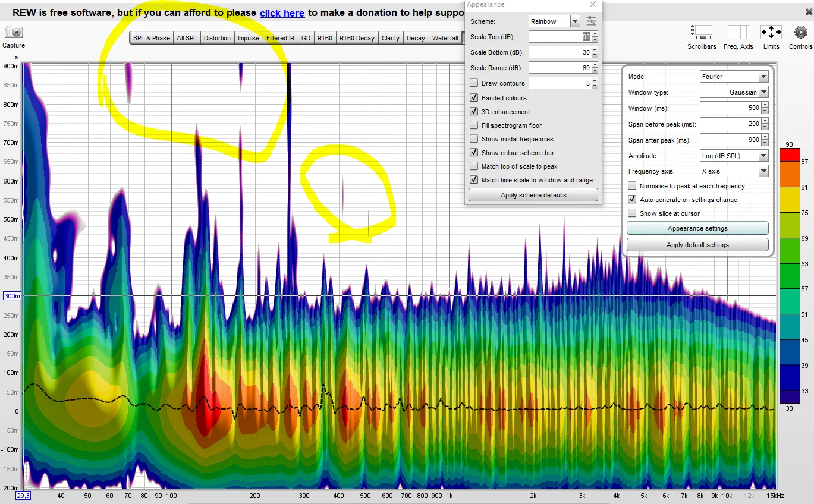Enable the Draw contours checkbox
The image size is (814, 504).
[x=474, y=83]
